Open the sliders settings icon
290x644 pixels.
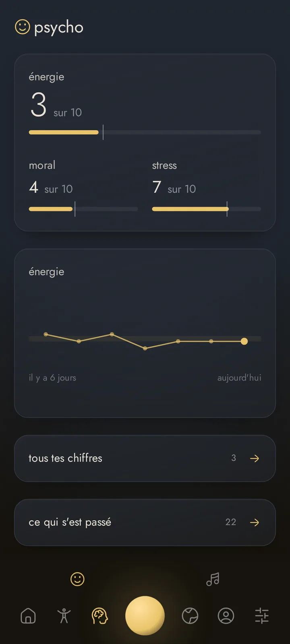tap(262, 616)
